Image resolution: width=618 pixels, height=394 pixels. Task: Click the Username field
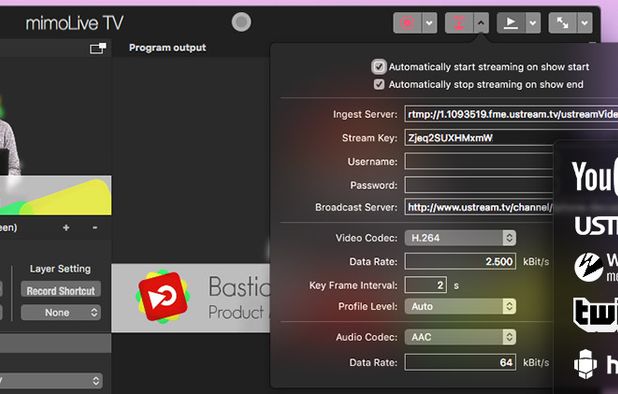479,162
